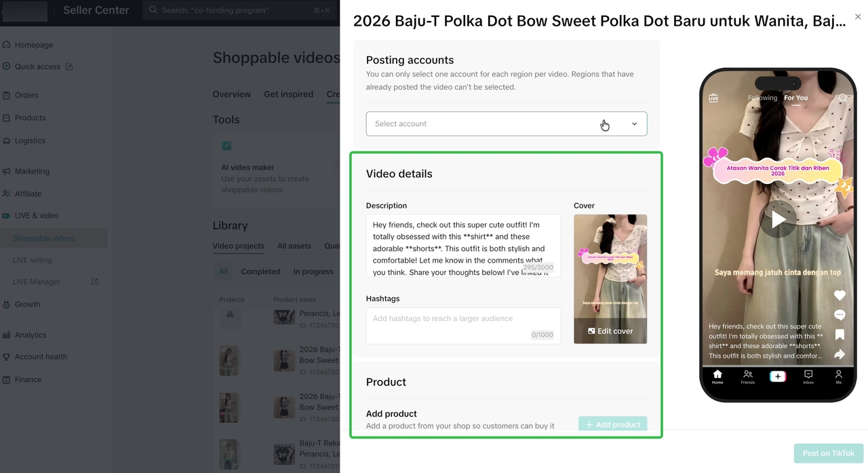The height and width of the screenshot is (473, 868).
Task: Select the Analytics chart icon
Action: (7, 335)
